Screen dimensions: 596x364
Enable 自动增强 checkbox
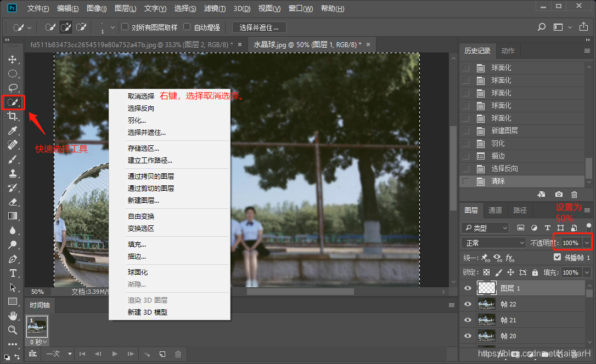point(187,26)
